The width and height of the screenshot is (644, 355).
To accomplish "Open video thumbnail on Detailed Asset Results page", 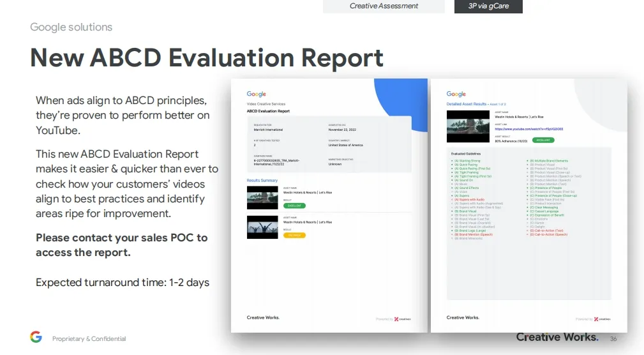I will (x=468, y=125).
